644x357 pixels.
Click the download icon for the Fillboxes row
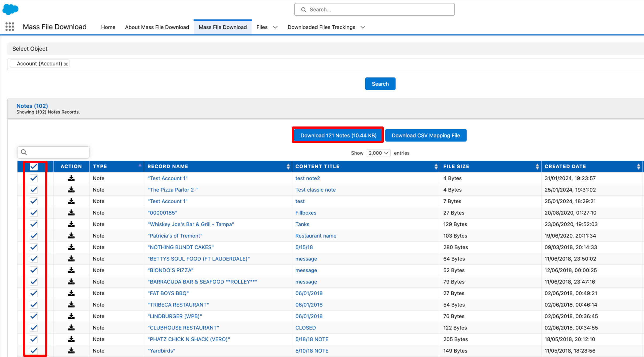(x=71, y=213)
